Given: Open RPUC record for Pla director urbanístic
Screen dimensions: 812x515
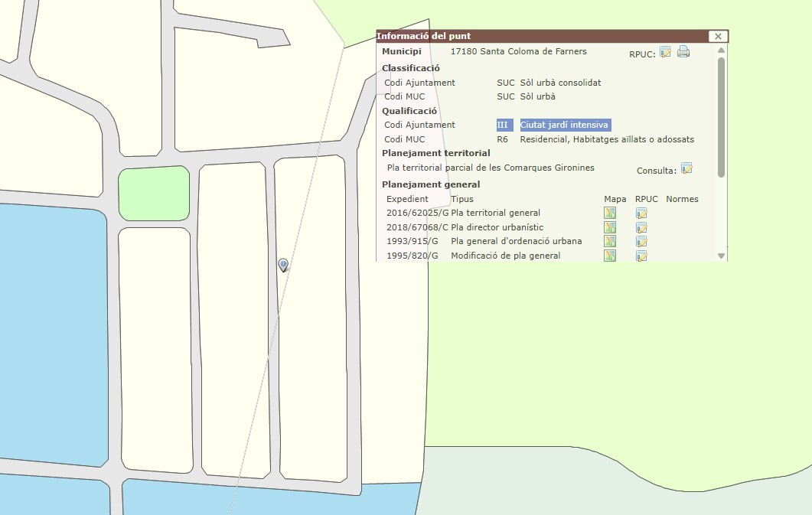Looking at the screenshot, I should (641, 227).
